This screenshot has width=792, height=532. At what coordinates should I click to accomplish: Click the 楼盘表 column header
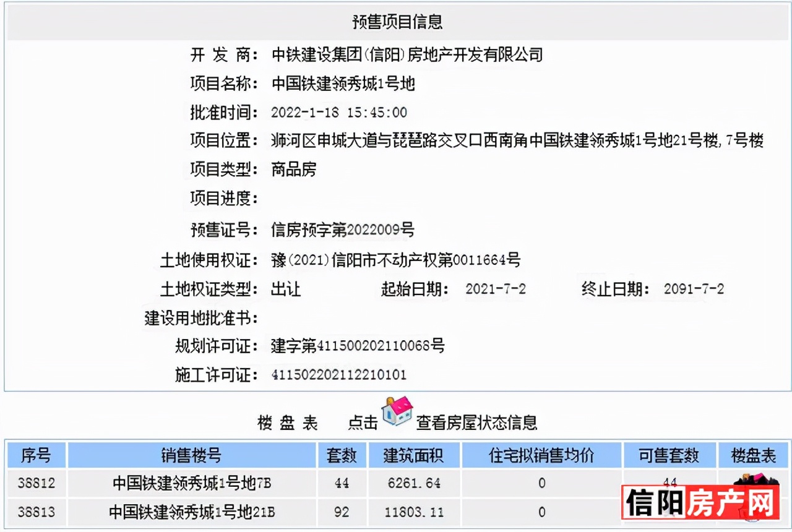pos(754,456)
